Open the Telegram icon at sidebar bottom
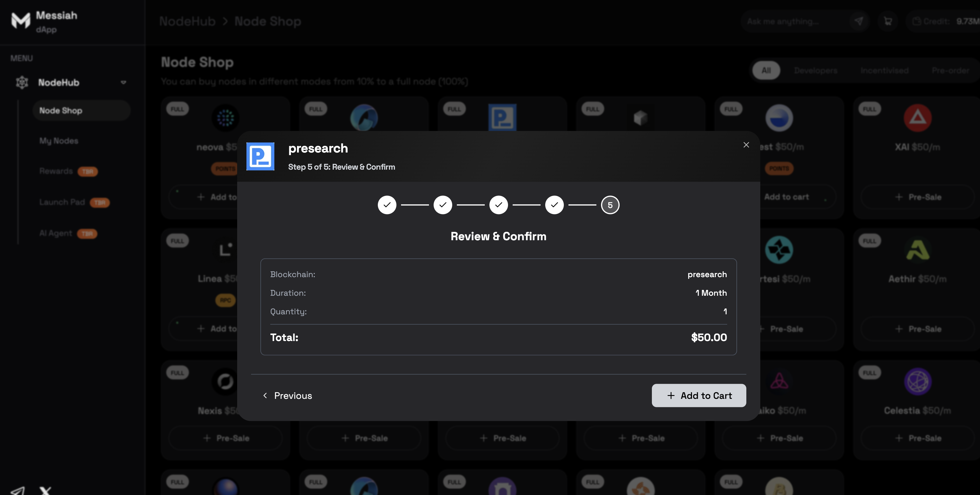The height and width of the screenshot is (495, 980). click(x=17, y=491)
